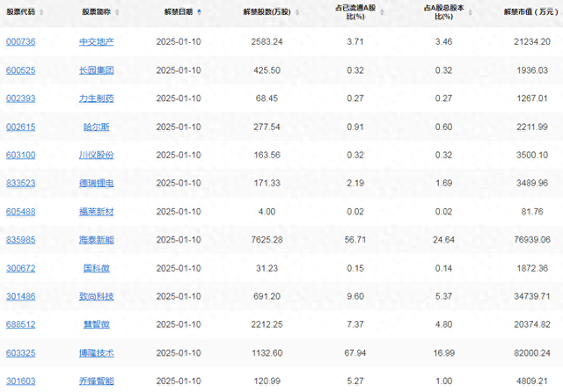This screenshot has height=392, width=563.
Task: Select the 1267.01 market value cell
Action: (532, 98)
